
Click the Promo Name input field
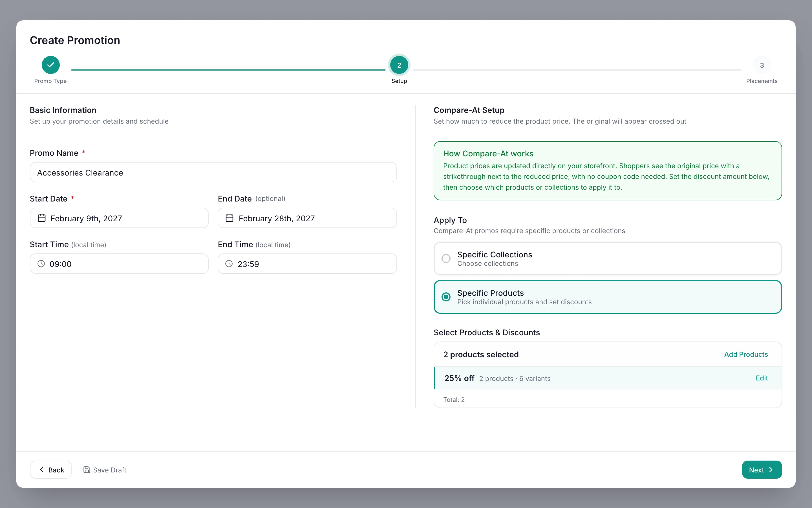[213, 172]
